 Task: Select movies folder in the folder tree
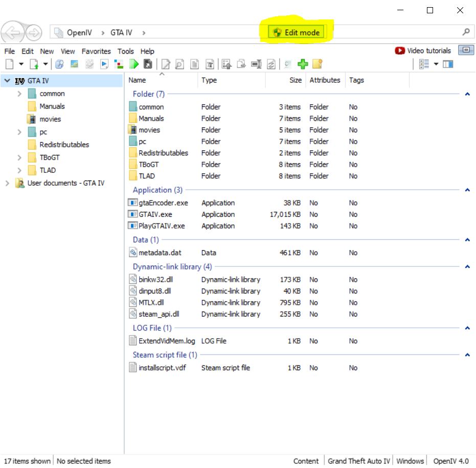(50, 119)
